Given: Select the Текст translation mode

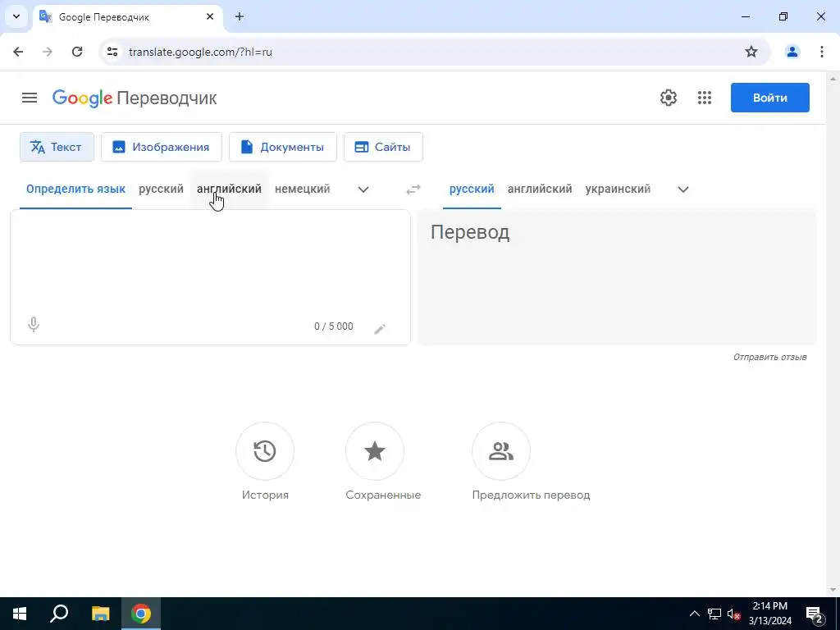Looking at the screenshot, I should pyautogui.click(x=57, y=147).
